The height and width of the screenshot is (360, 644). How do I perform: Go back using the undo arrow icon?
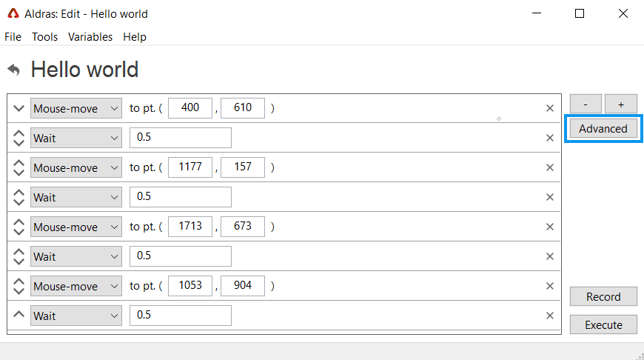(x=13, y=70)
